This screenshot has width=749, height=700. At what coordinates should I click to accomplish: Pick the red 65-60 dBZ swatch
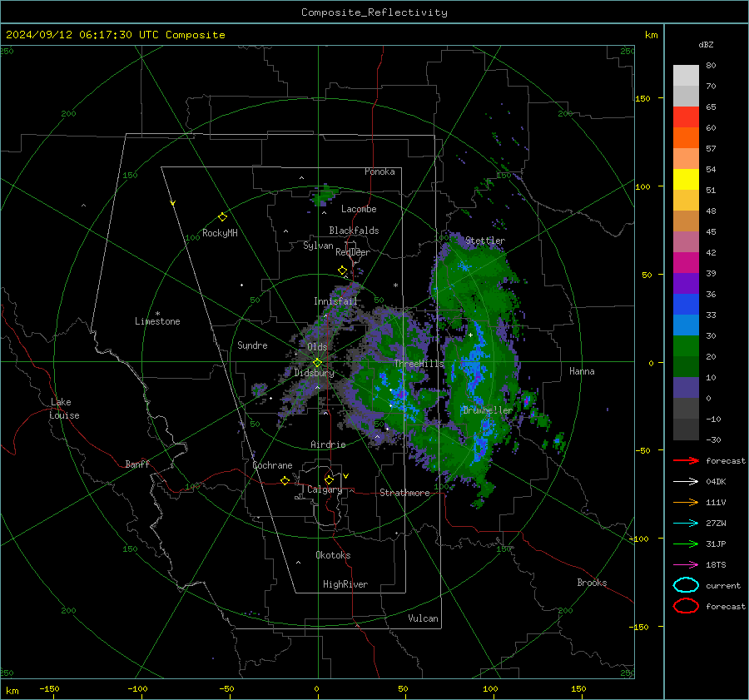pos(686,117)
